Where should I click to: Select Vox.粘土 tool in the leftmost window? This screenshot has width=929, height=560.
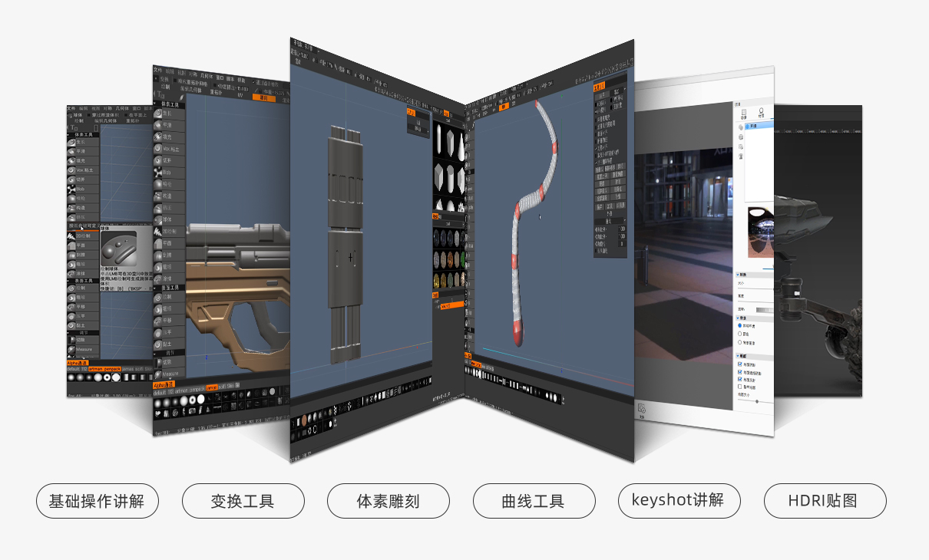pyautogui.click(x=82, y=170)
